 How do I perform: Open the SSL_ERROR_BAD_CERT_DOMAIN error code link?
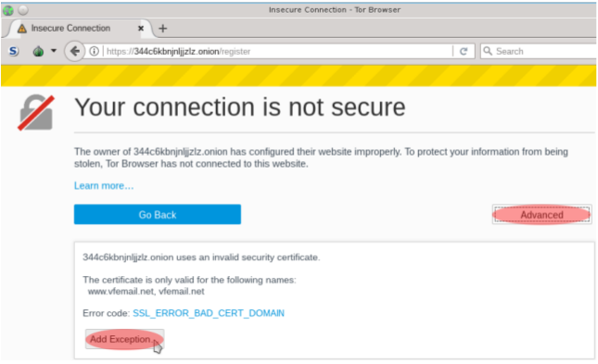(209, 313)
